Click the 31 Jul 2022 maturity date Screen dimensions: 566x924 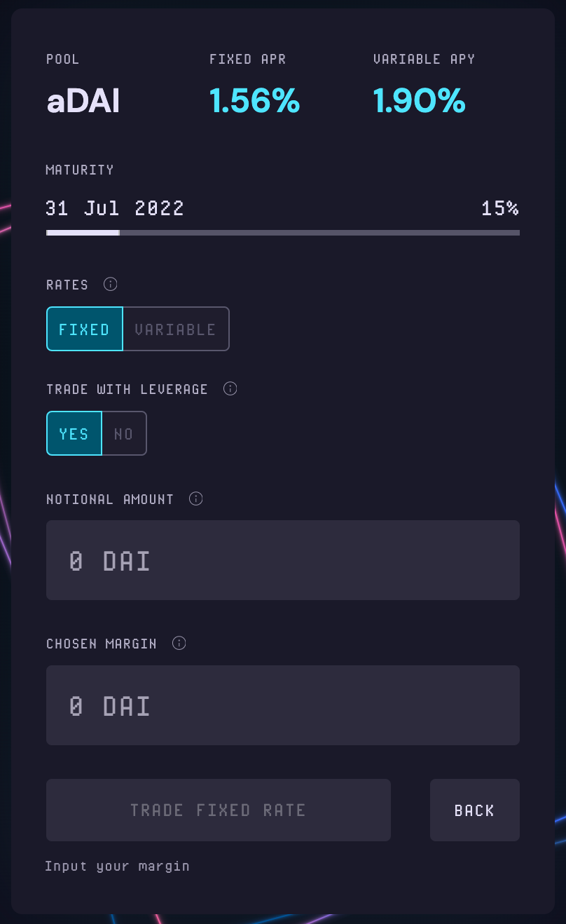coord(115,208)
